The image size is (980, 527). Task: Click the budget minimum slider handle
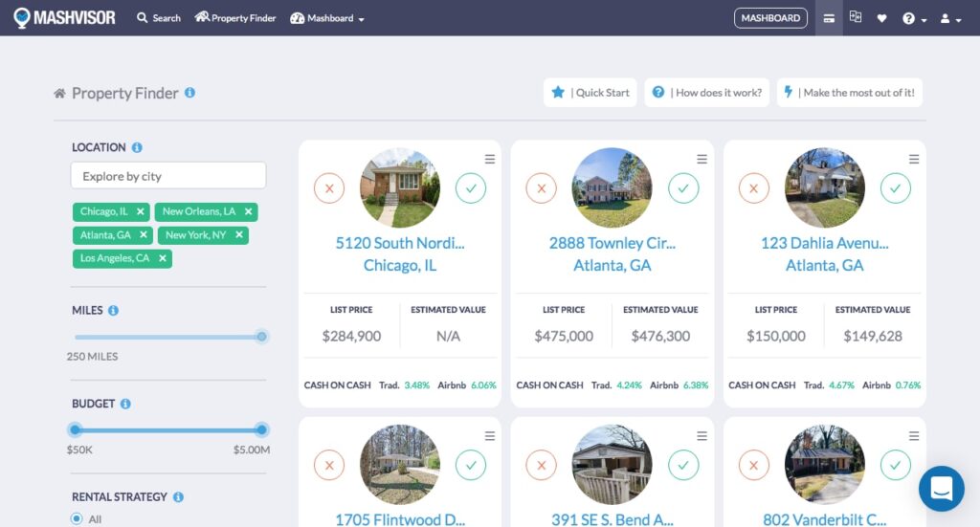tap(75, 429)
